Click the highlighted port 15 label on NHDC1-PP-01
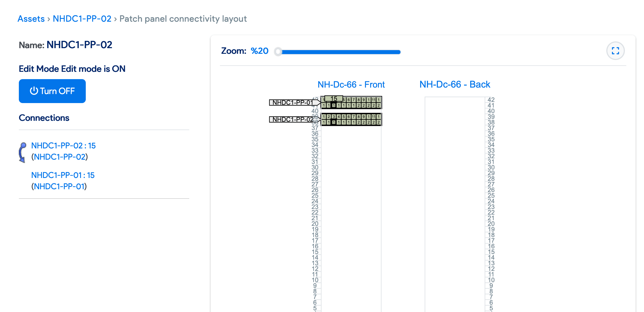The height and width of the screenshot is (312, 644). click(334, 99)
